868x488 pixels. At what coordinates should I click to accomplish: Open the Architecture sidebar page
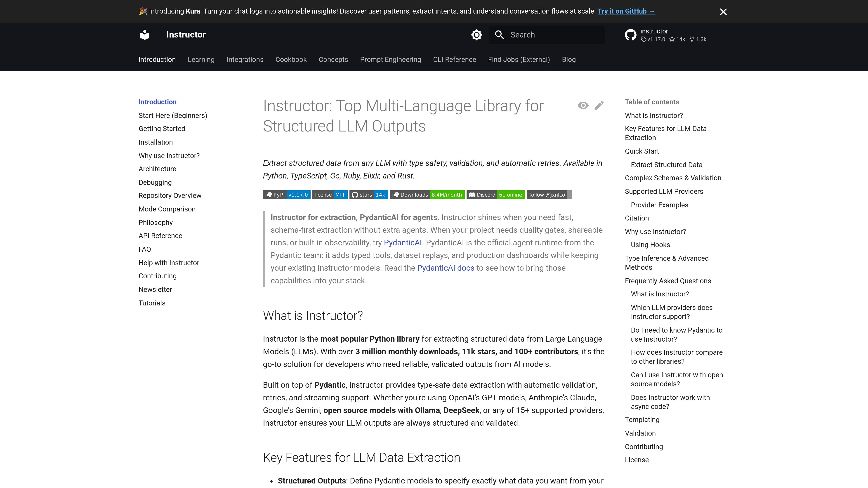(157, 169)
